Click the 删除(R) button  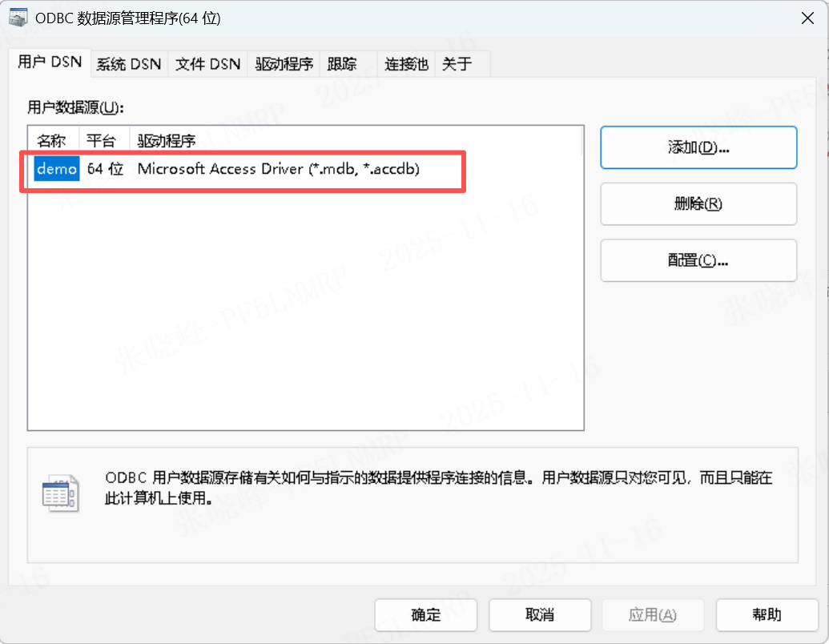[x=698, y=204]
